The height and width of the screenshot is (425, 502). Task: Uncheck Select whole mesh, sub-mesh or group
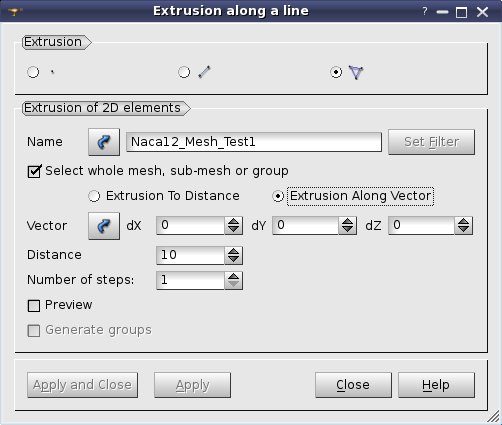[x=34, y=171]
